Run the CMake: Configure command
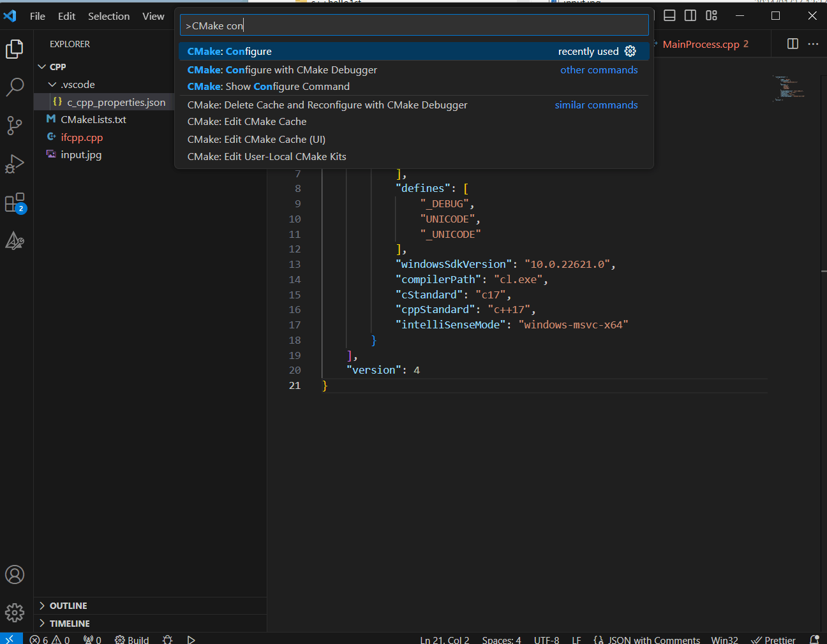Screen dimensions: 827x644 pyautogui.click(x=413, y=51)
